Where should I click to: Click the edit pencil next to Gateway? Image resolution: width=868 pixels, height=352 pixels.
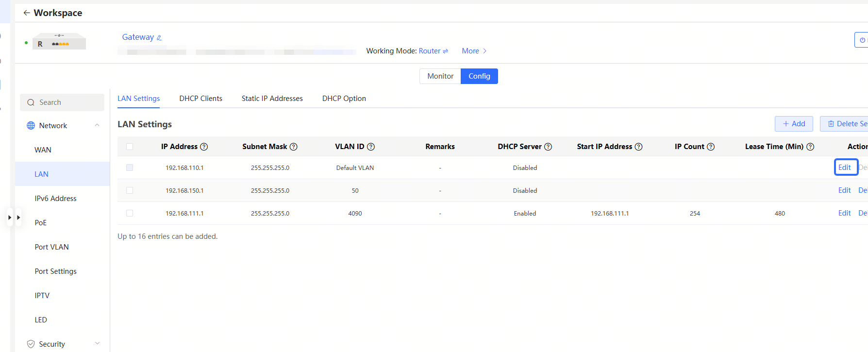(x=159, y=37)
